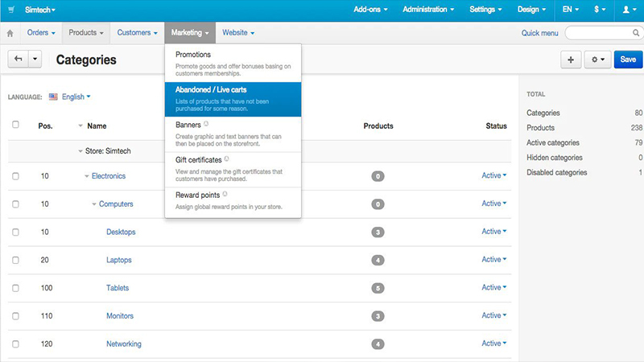Click the back arrow button
Screen dimensions: 644x362
coord(18,59)
